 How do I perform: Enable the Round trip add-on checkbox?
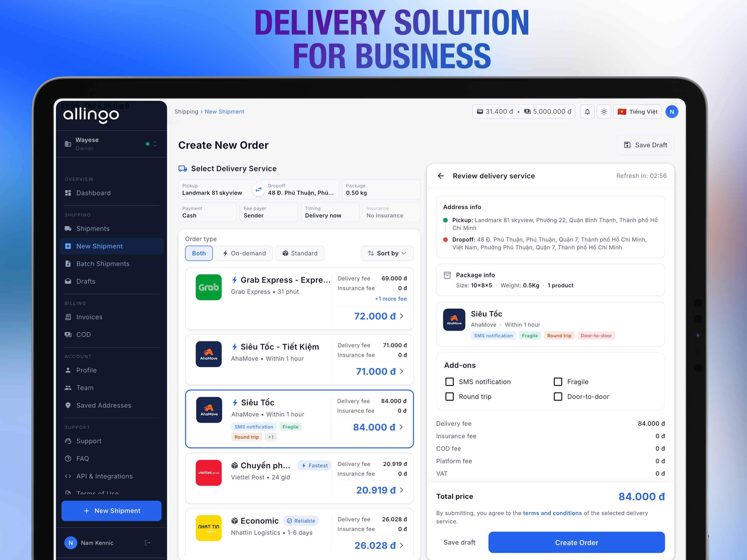coord(450,396)
